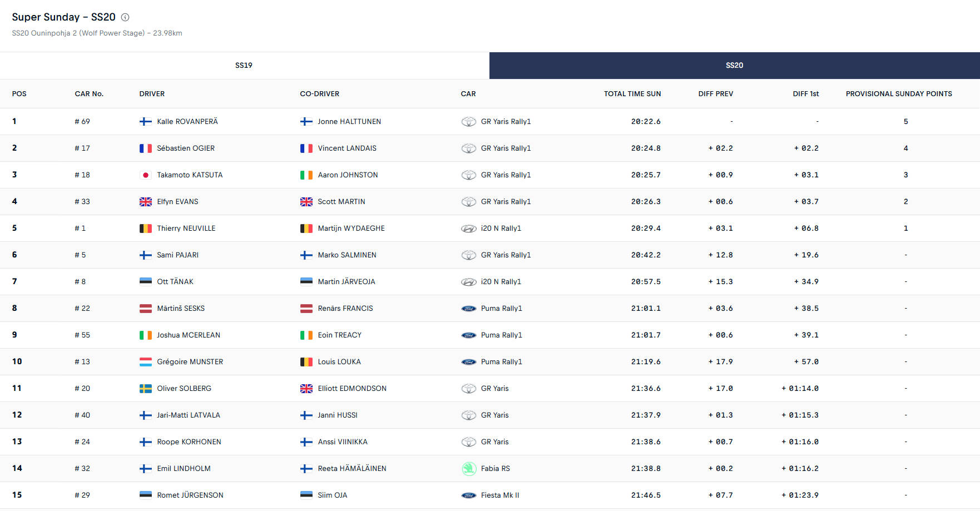This screenshot has height=511, width=980.
Task: Click the Hyundai logo beside Neuville's i20 N Rally1
Action: (x=469, y=229)
